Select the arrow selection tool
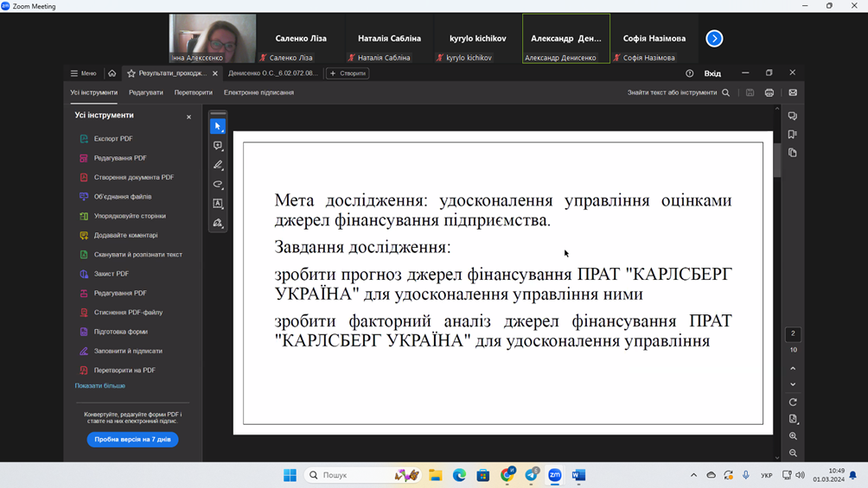Viewport: 868px width, 488px height. [x=218, y=126]
